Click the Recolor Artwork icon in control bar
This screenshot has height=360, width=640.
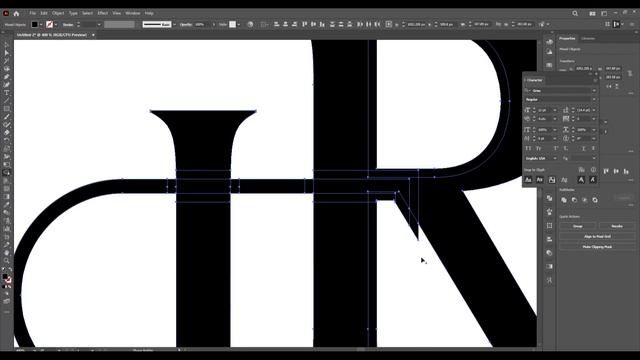250,24
